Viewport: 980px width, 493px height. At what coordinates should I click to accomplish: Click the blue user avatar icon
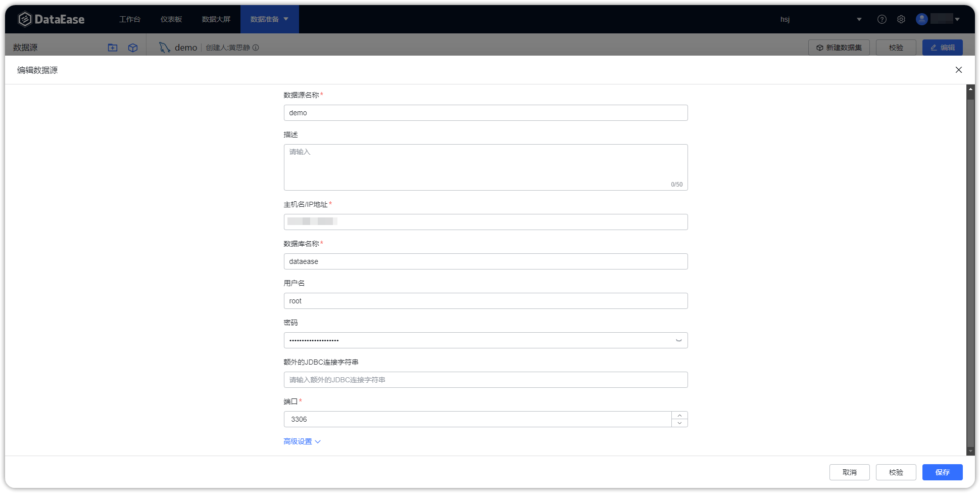921,19
